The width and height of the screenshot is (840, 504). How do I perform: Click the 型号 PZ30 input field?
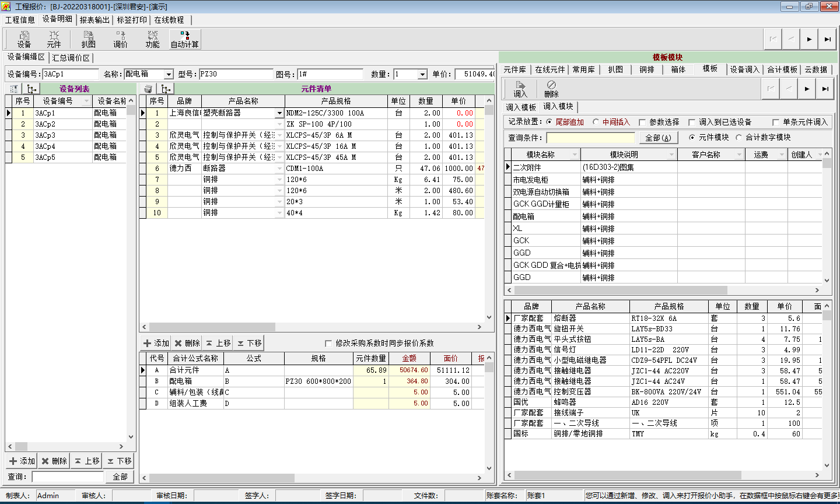[x=236, y=74]
